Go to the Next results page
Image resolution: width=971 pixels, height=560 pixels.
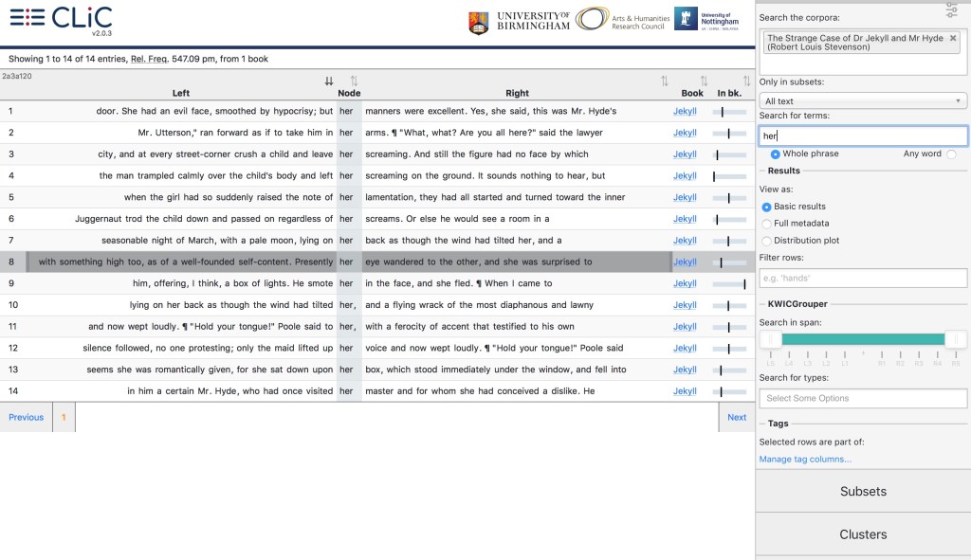(x=737, y=417)
